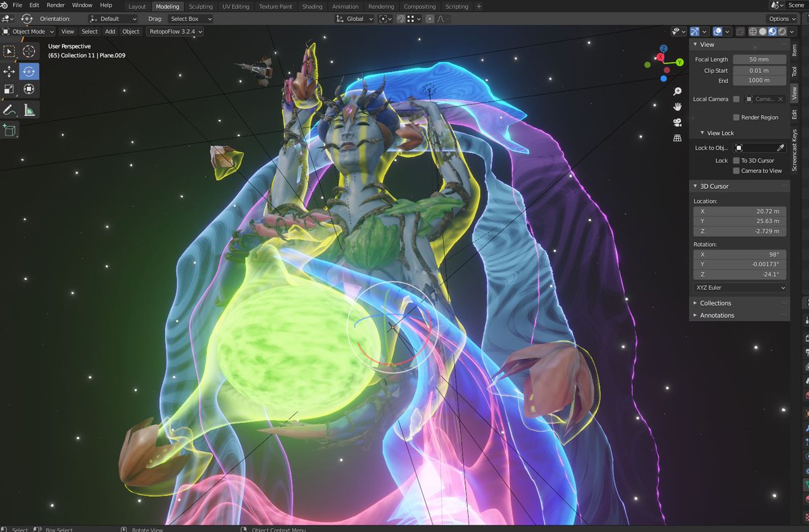
Task: Click the Zoom magnifier in the viewport
Action: pos(677,90)
